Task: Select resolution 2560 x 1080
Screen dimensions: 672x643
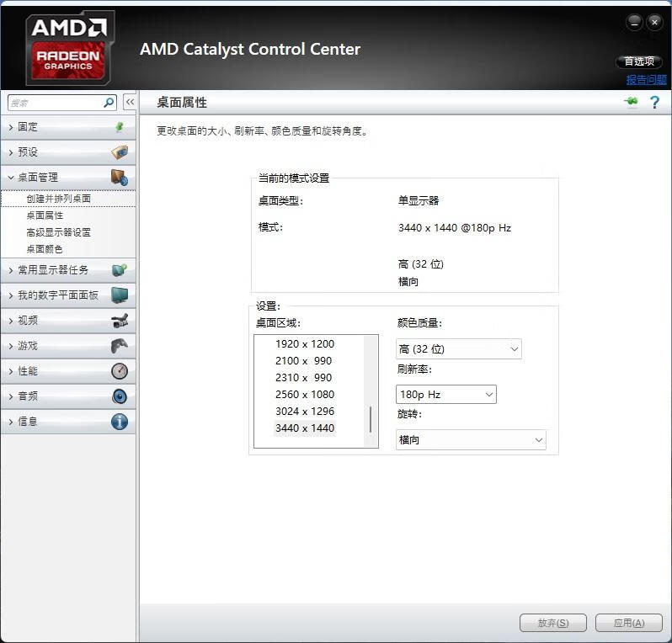Action: click(305, 394)
